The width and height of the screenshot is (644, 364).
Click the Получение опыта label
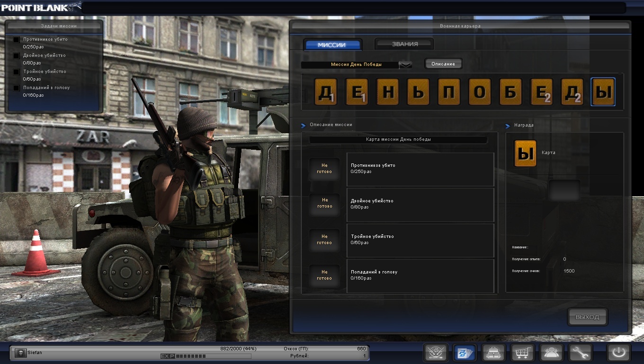click(x=526, y=259)
